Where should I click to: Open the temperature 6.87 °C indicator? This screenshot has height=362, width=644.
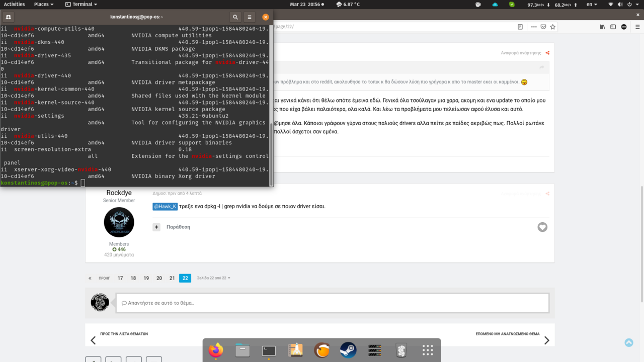tap(348, 4)
